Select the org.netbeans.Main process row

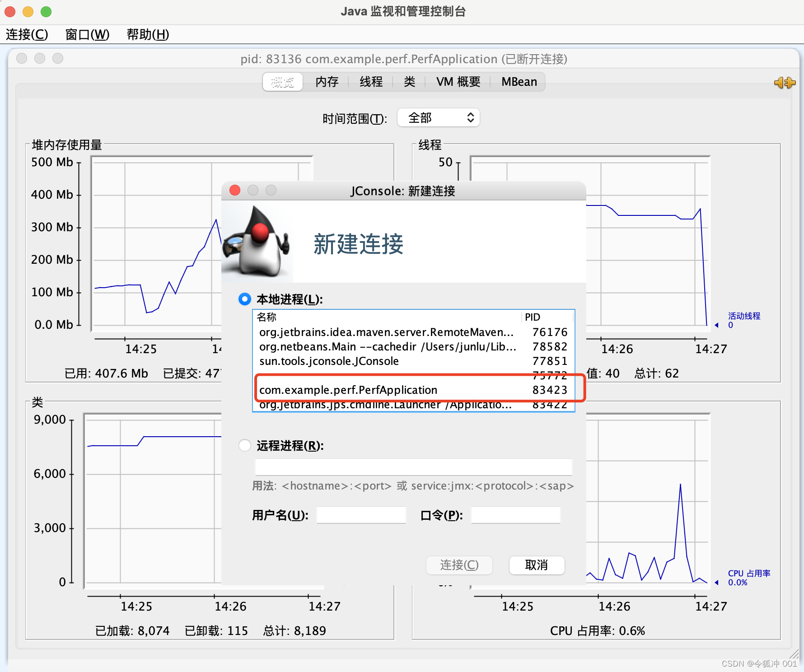(x=413, y=346)
